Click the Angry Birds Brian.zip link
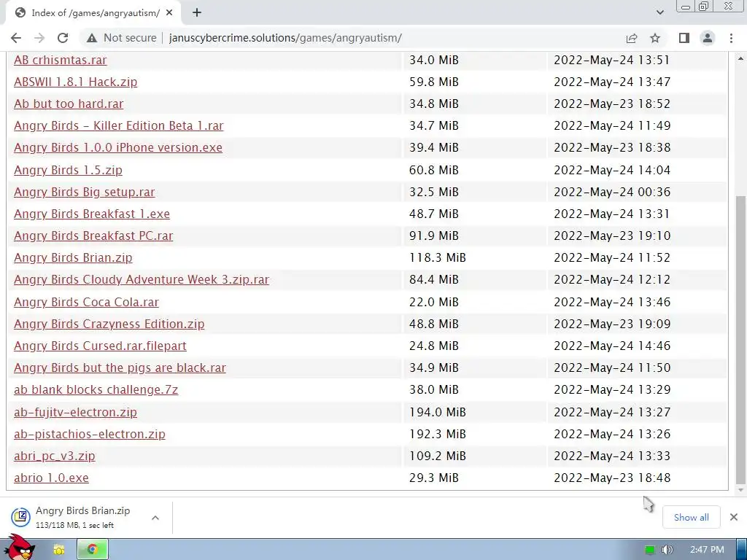 tap(73, 257)
